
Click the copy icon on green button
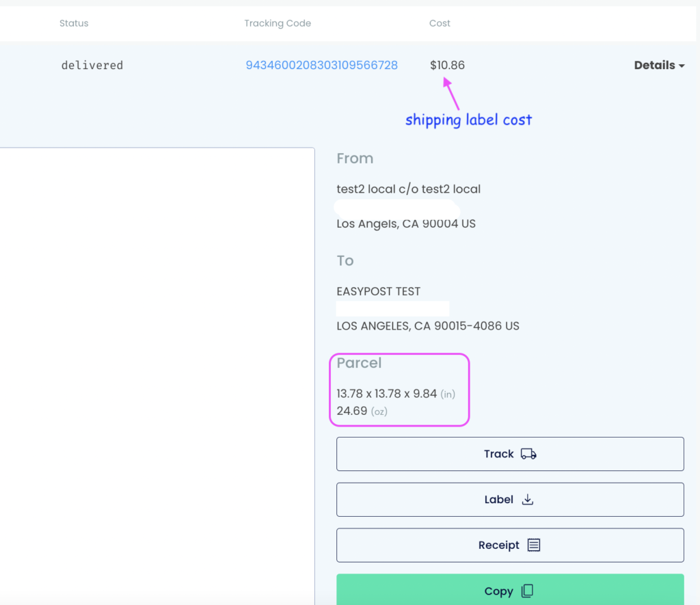click(x=527, y=591)
